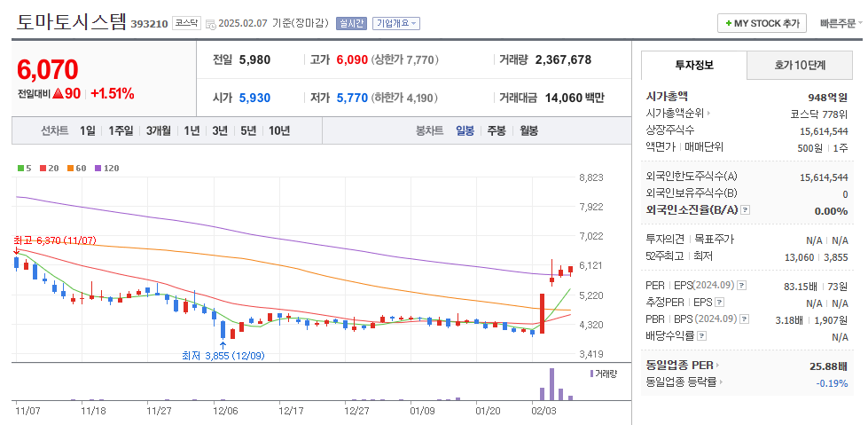Viewport: 868px width, 425px height.
Task: Select the 5년 line chart period
Action: (248, 130)
